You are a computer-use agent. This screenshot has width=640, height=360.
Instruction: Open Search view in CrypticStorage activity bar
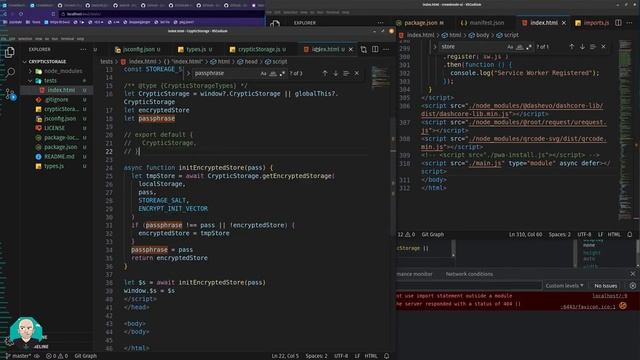point(10,73)
